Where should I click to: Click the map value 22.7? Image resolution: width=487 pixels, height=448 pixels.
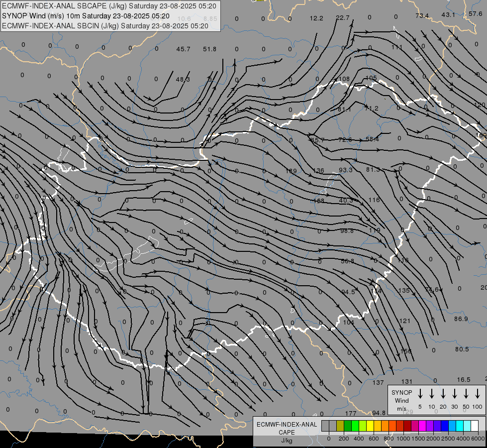click(343, 18)
